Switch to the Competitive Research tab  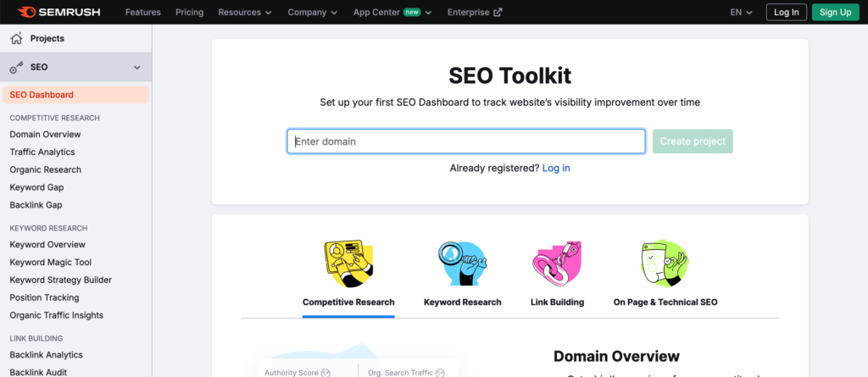pos(348,302)
